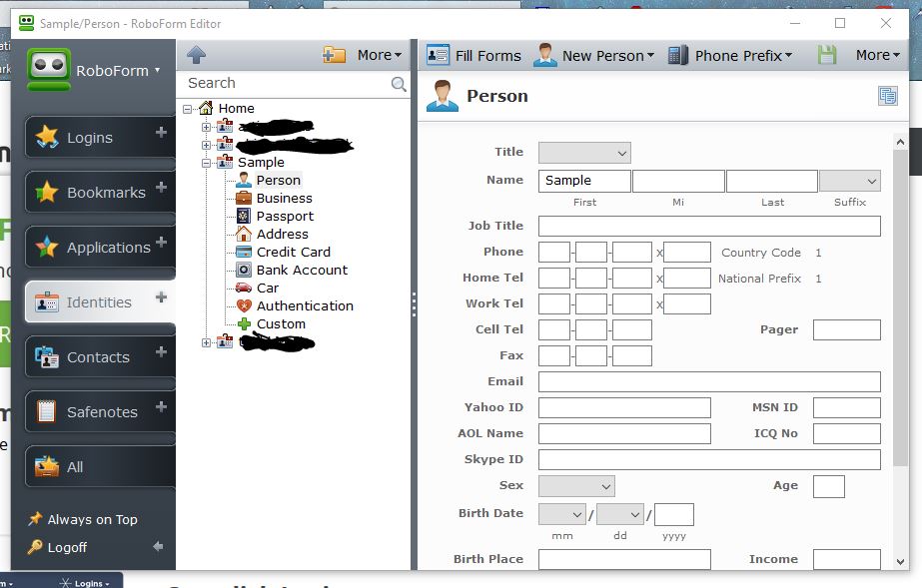Open the Phone Prefix dropdown

(730, 56)
